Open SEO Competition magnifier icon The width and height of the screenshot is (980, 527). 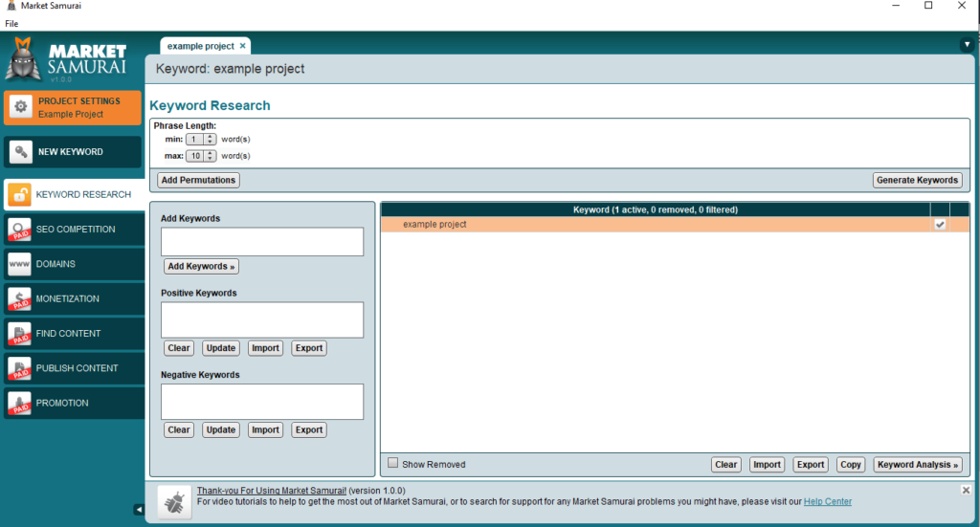point(19,230)
